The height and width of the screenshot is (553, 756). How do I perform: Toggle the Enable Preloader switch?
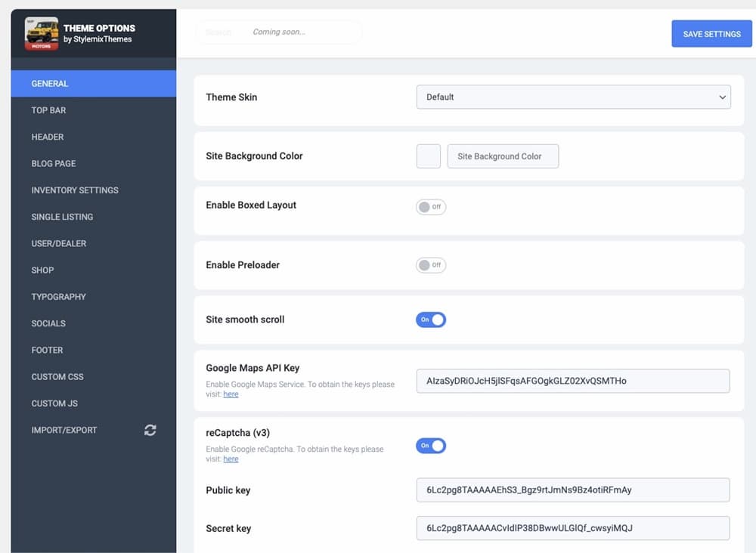431,265
